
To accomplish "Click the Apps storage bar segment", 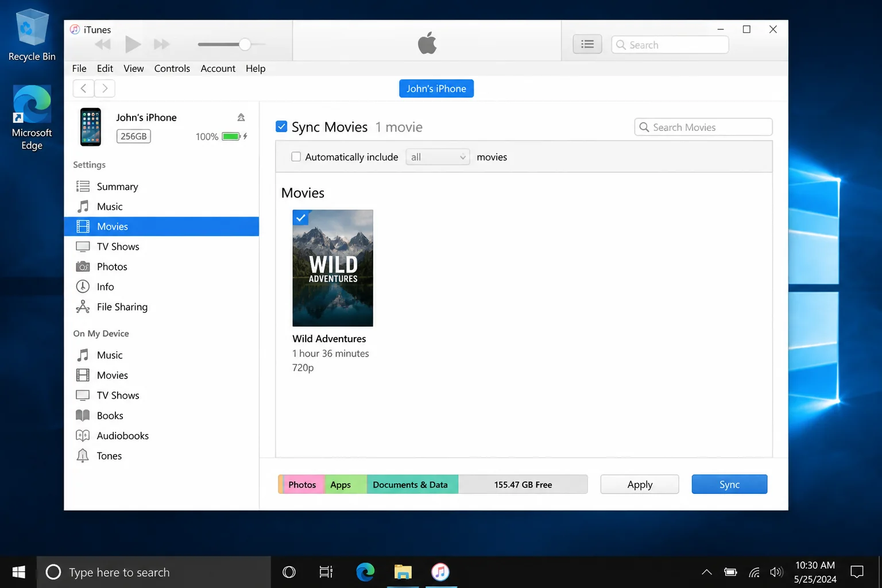I will click(346, 484).
